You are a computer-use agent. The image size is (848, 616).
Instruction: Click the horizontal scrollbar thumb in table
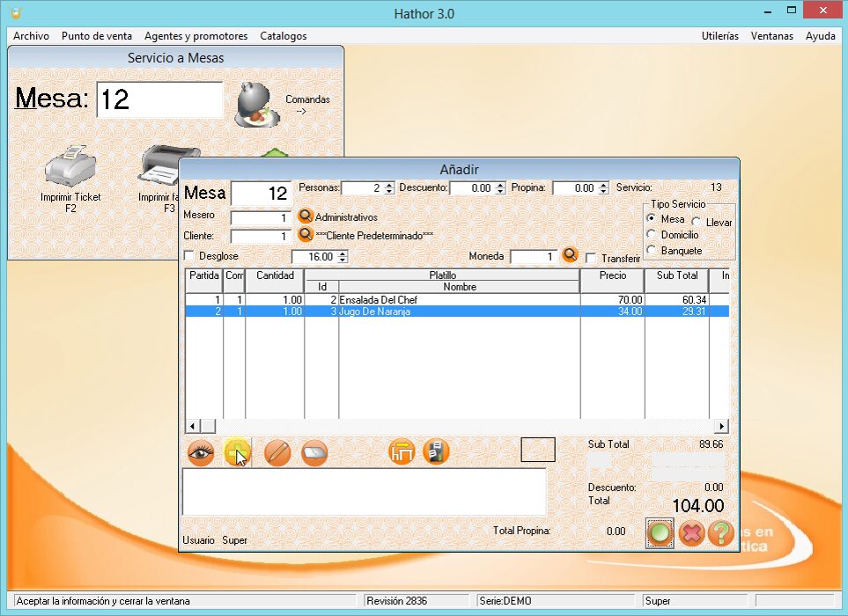pos(208,426)
